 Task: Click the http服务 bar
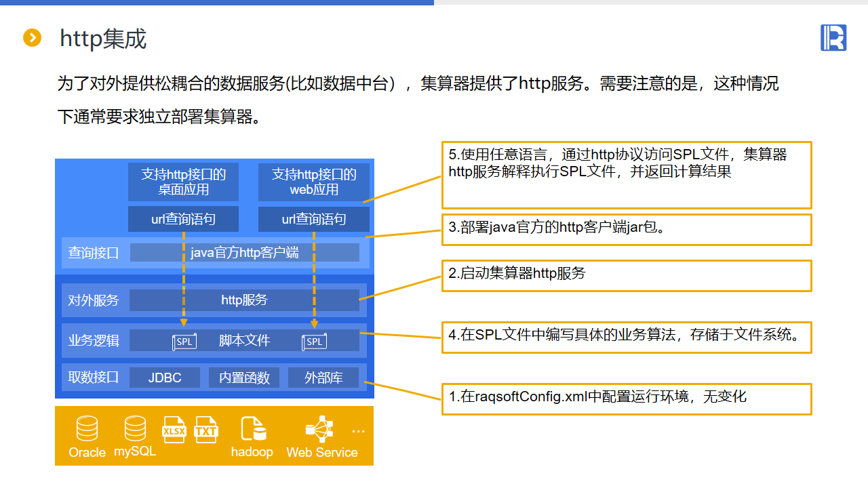click(x=245, y=300)
